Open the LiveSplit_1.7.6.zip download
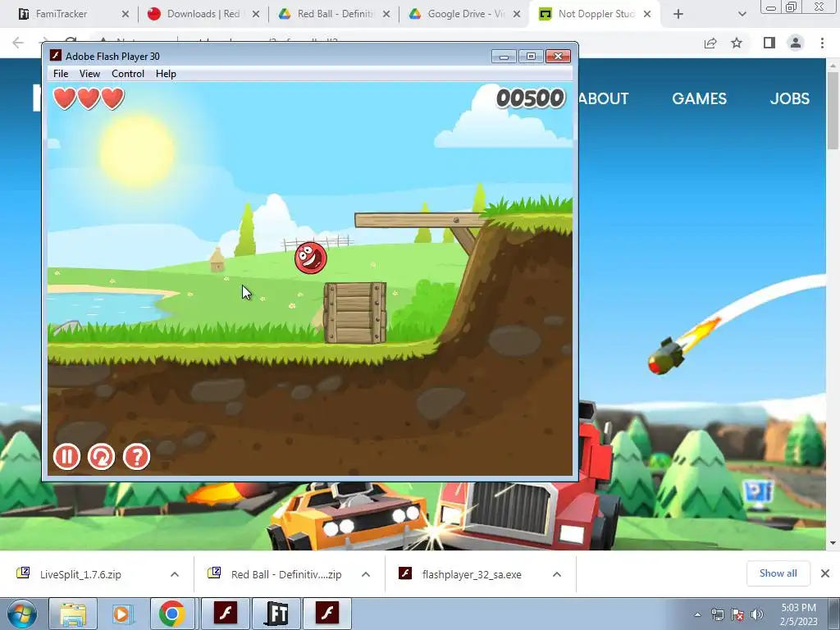The width and height of the screenshot is (840, 630). click(x=80, y=574)
